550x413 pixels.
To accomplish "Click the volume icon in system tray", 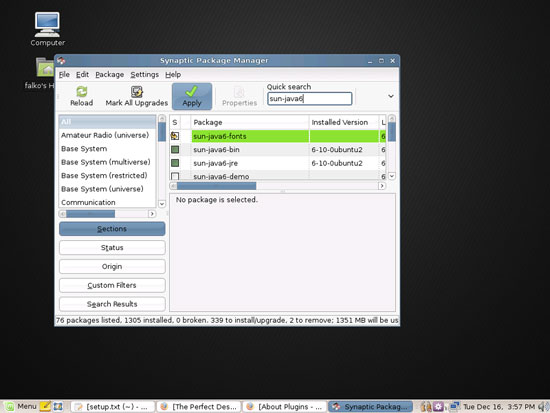I will pos(544,407).
